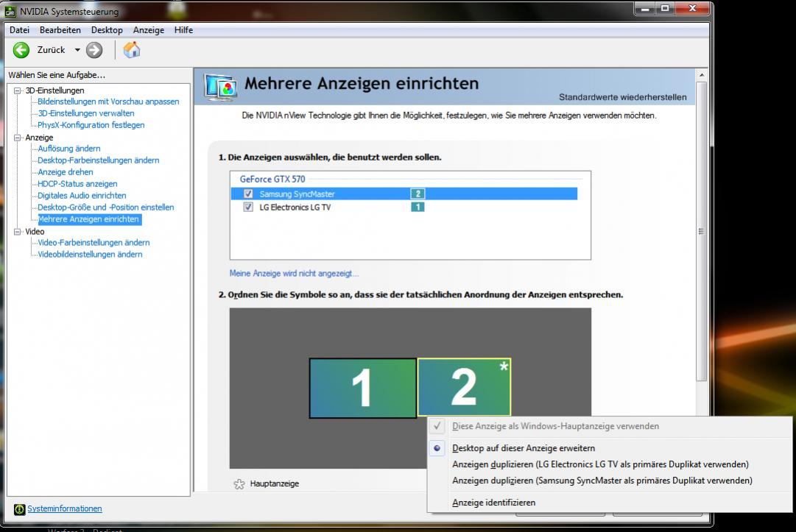
Task: Open the Zurück history dropdown arrow
Action: (77, 50)
